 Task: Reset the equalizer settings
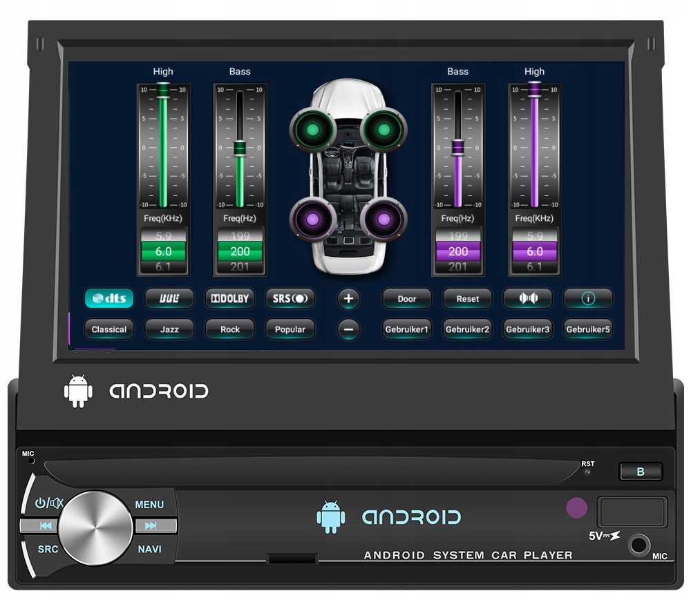pos(467,298)
